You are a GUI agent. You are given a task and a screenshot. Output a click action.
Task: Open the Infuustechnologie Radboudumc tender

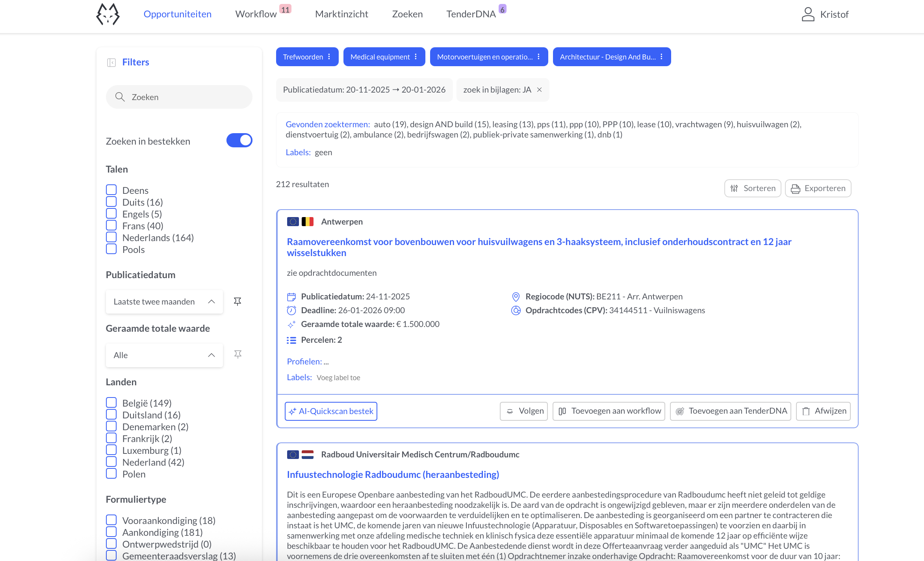coord(393,474)
